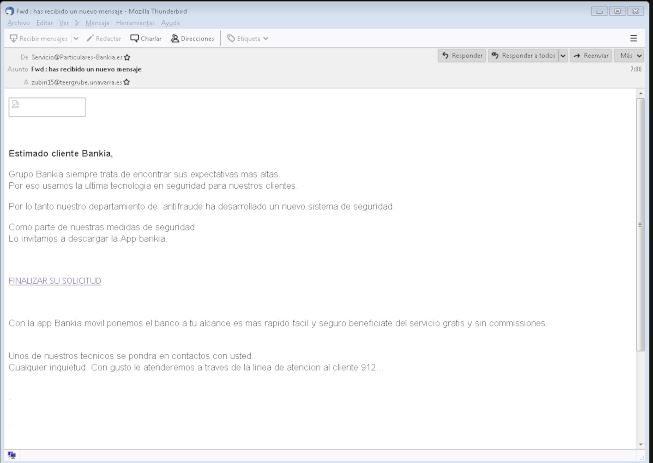Open the Archivo menu
This screenshot has width=653, height=463.
click(19, 23)
